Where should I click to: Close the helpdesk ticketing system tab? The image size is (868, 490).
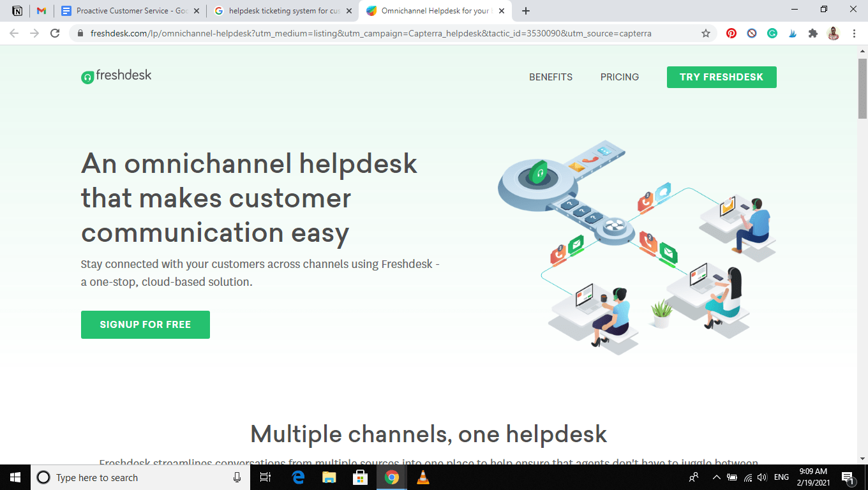349,11
